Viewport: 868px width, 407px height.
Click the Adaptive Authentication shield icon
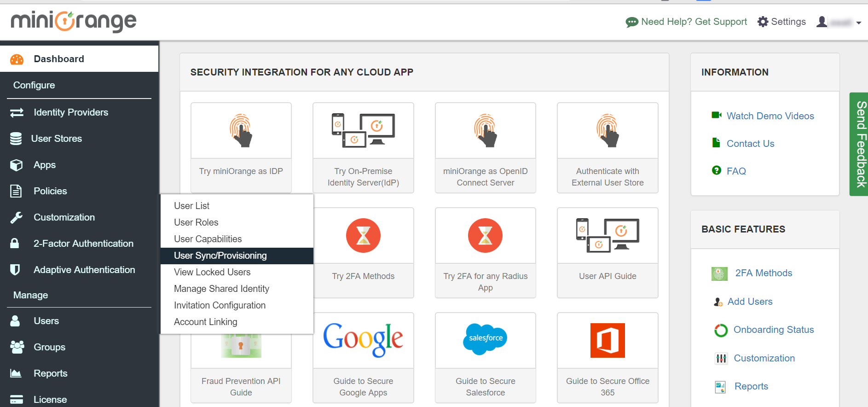pyautogui.click(x=15, y=270)
